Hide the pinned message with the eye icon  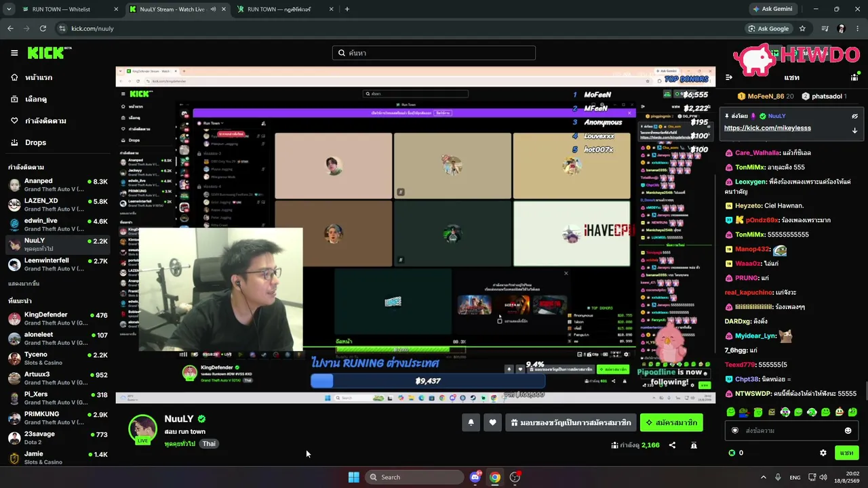click(x=854, y=116)
